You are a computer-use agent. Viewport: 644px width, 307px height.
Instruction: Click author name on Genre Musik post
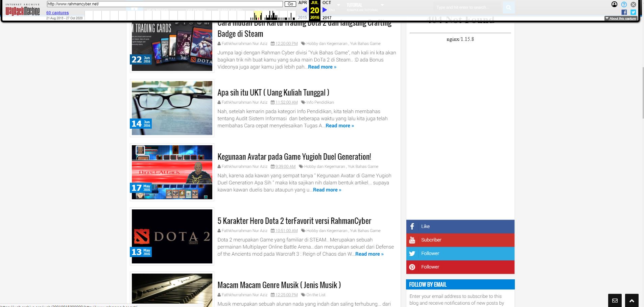(x=244, y=295)
